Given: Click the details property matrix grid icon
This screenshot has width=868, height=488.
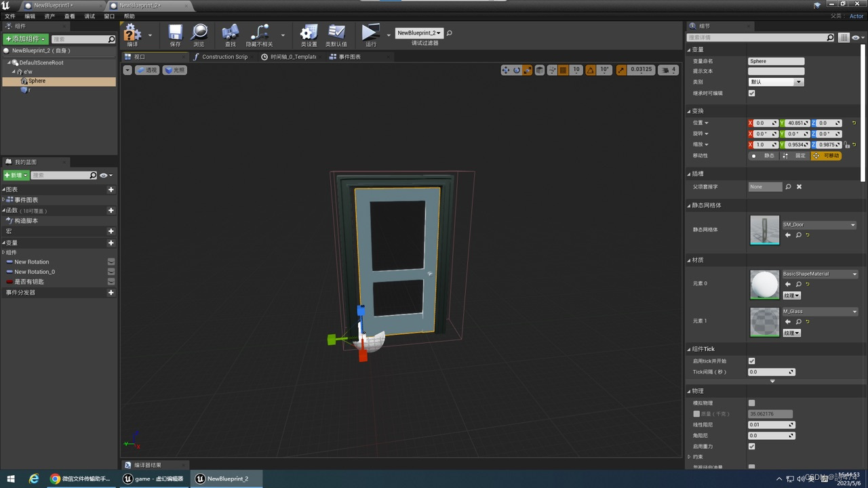Looking at the screenshot, I should pyautogui.click(x=844, y=38).
